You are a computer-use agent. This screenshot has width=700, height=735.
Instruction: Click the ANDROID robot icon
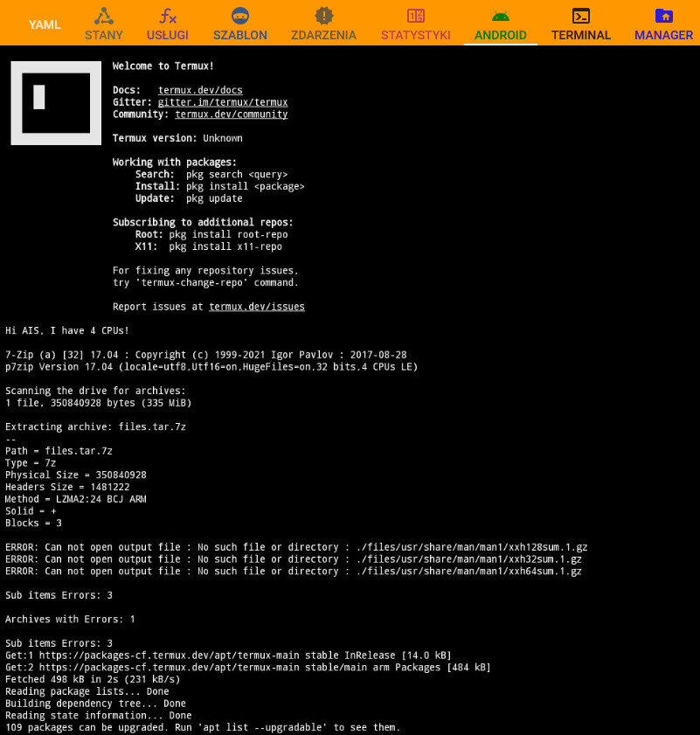500,17
